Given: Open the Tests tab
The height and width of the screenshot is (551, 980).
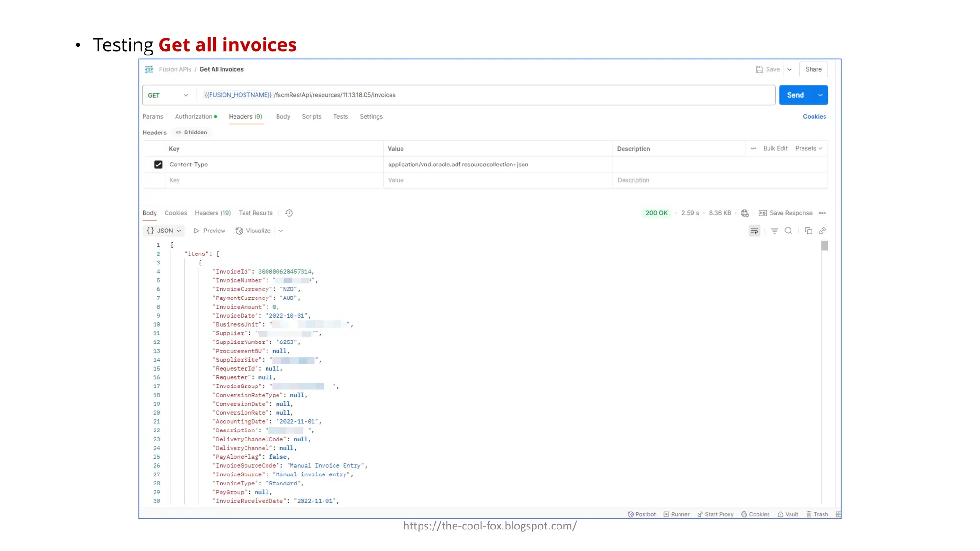Looking at the screenshot, I should 340,117.
